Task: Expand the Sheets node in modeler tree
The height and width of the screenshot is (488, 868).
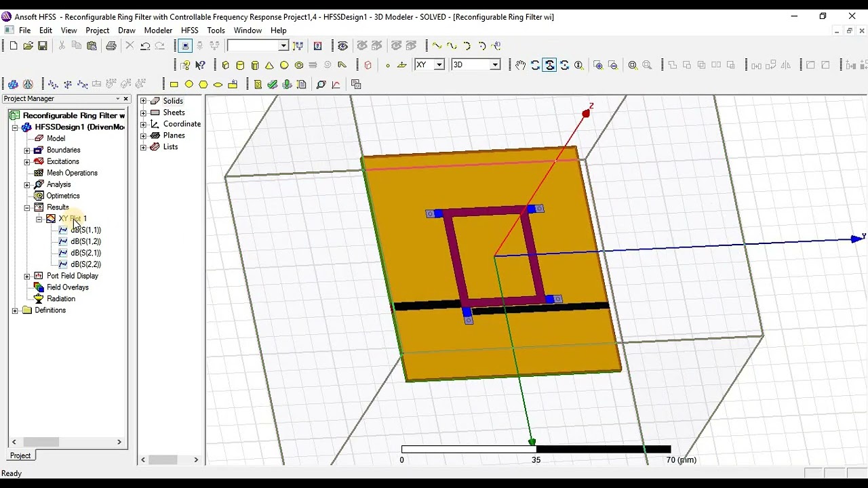Action: pyautogui.click(x=143, y=113)
